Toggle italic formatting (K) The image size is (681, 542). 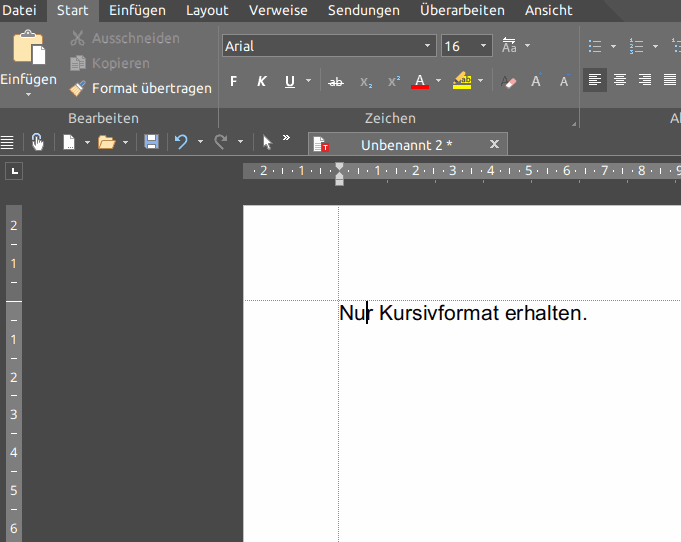(x=261, y=81)
